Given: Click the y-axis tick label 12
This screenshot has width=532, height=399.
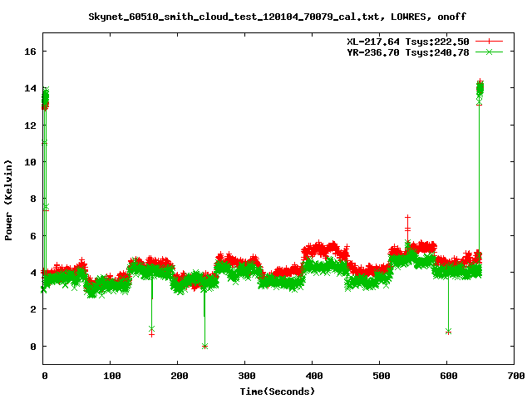Looking at the screenshot, I should (x=30, y=126).
